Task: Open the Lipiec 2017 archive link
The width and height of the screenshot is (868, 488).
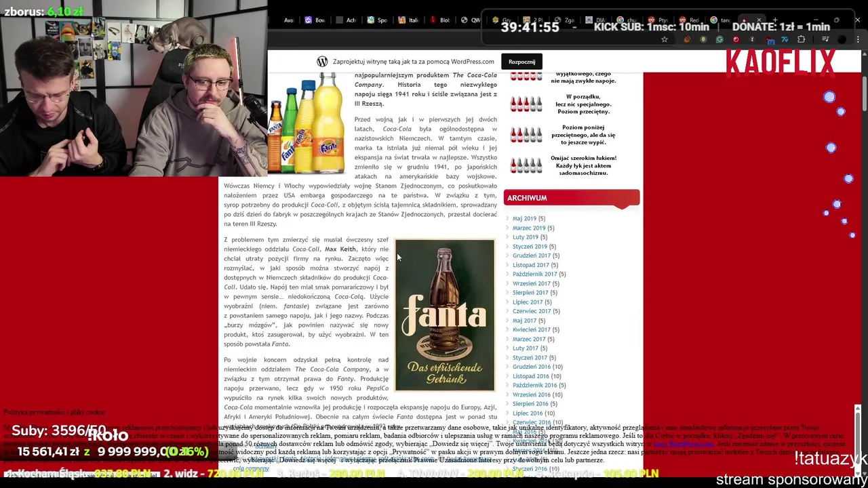Action: [528, 302]
